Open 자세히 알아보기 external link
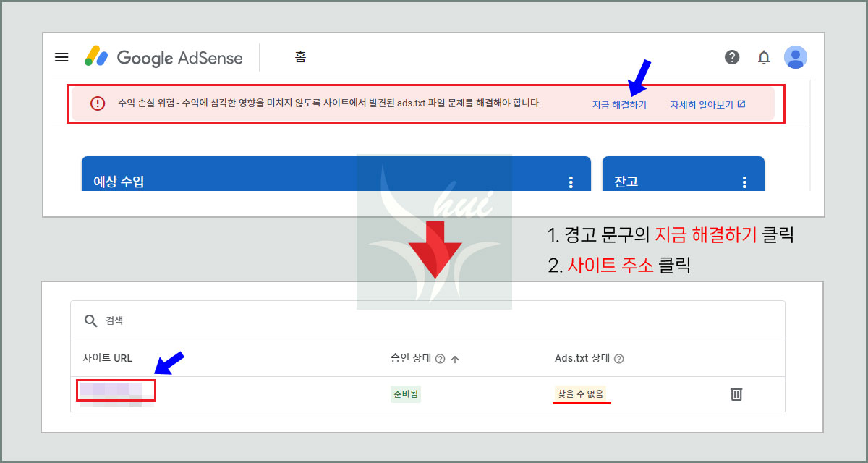The width and height of the screenshot is (868, 463). click(706, 103)
